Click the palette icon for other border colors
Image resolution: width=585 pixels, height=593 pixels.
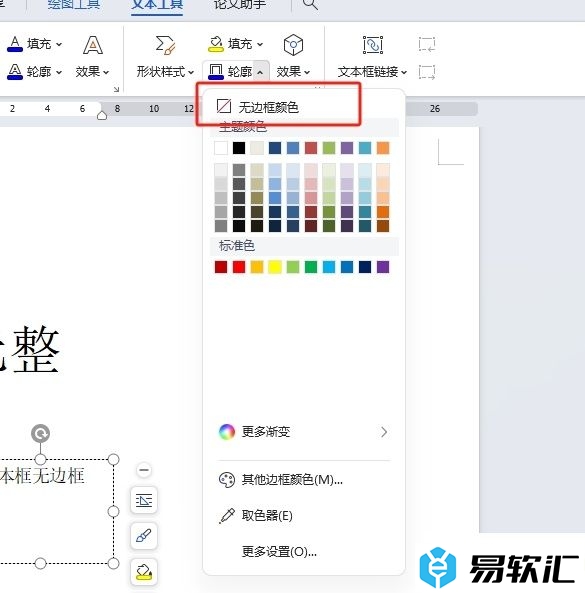[227, 480]
